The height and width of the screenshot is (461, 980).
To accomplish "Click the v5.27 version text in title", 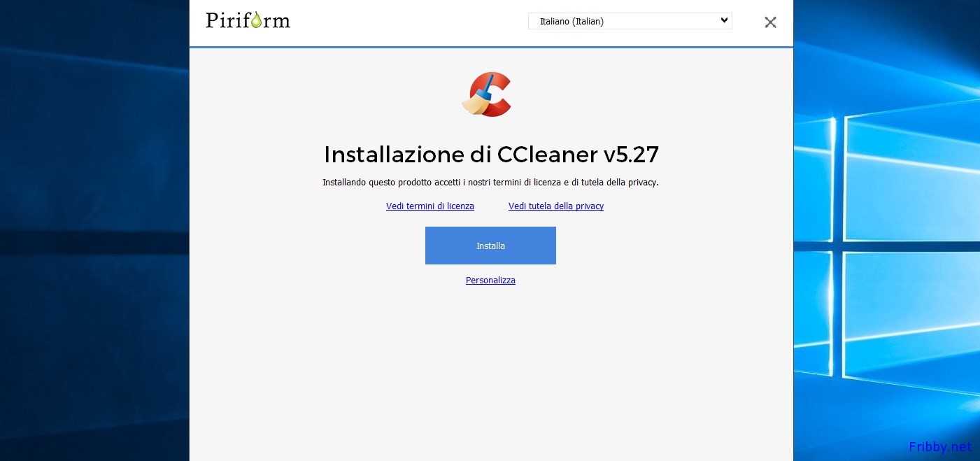I will [626, 154].
